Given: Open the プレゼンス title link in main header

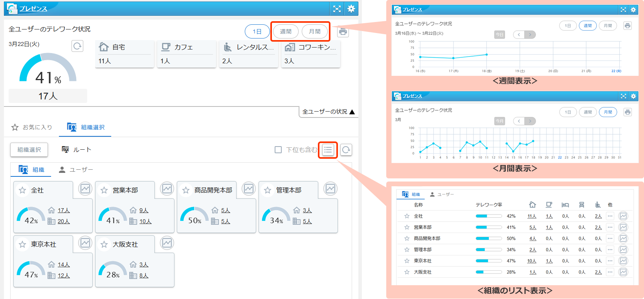Looking at the screenshot, I should point(33,9).
